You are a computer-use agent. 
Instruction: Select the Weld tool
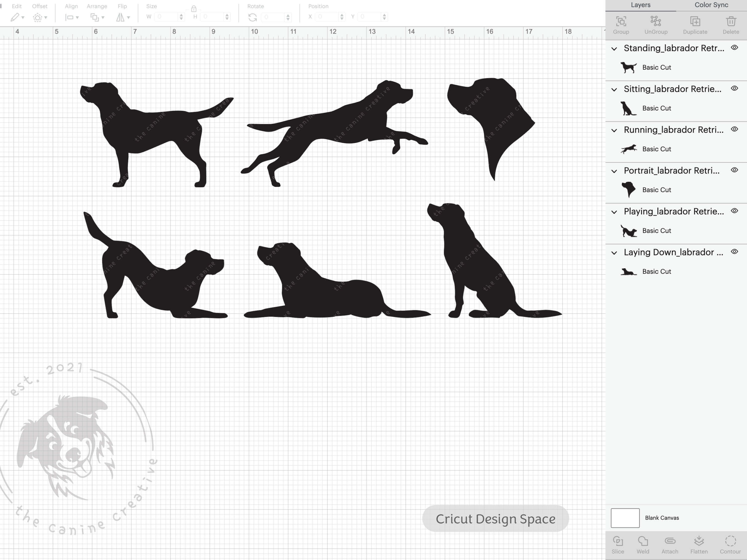click(x=643, y=541)
